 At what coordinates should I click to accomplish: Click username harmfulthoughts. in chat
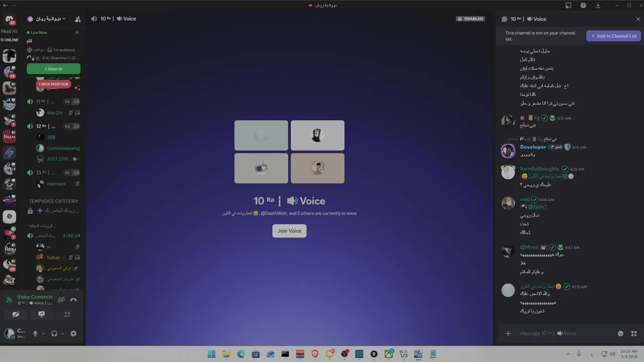click(540, 169)
